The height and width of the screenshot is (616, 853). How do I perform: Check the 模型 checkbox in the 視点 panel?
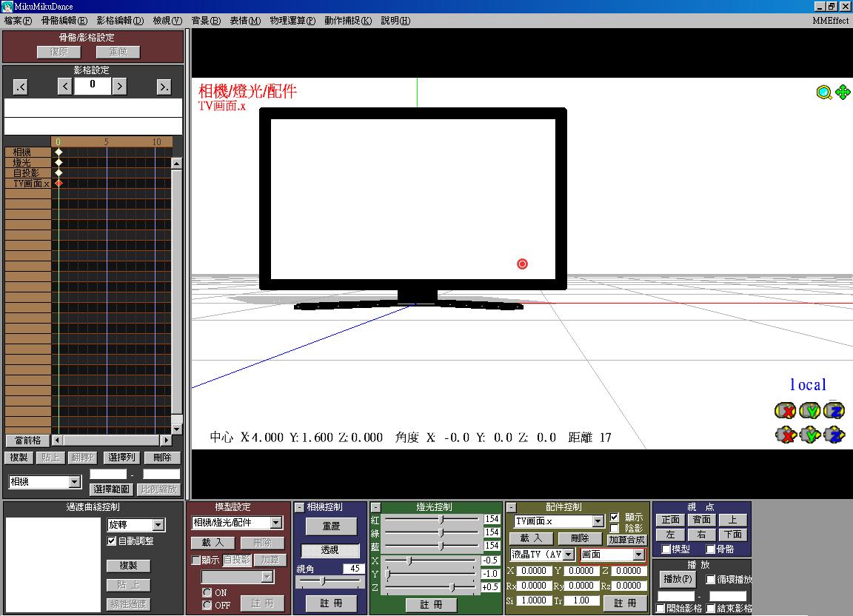666,549
